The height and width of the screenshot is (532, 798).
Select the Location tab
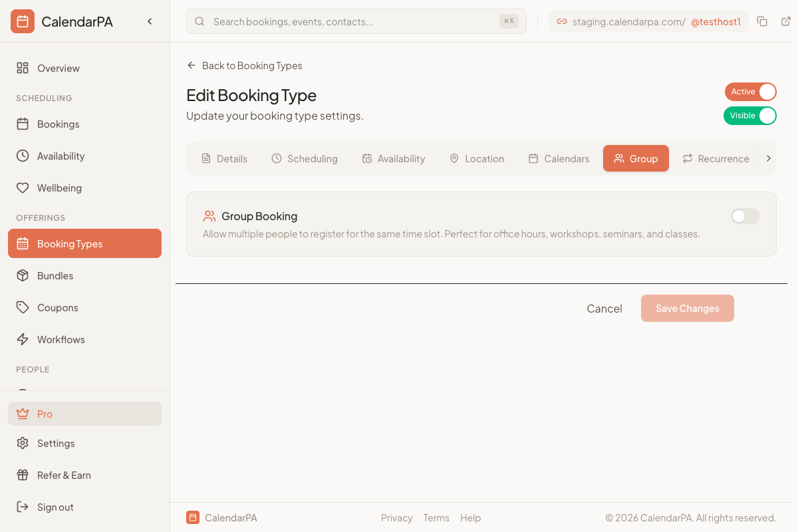point(477,158)
